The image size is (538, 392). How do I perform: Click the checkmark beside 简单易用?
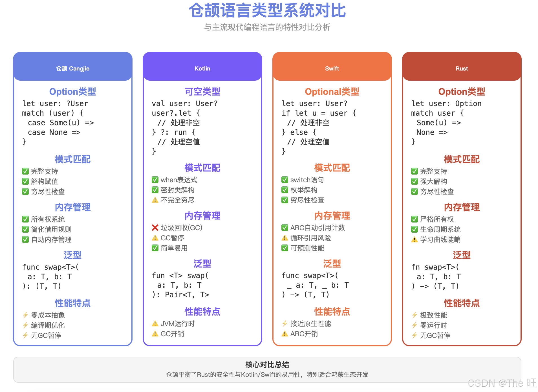click(x=155, y=248)
